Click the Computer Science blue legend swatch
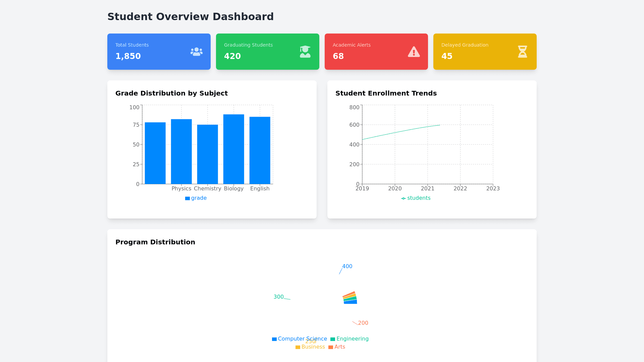The width and height of the screenshot is (644, 362). pyautogui.click(x=274, y=339)
